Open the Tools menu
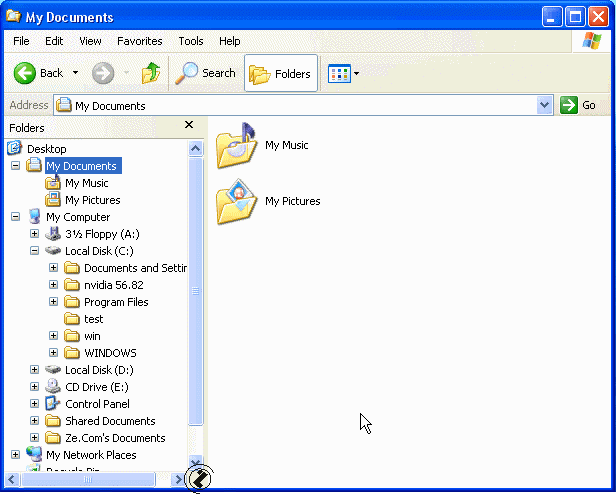Screen dimensions: 616x494 (191, 41)
